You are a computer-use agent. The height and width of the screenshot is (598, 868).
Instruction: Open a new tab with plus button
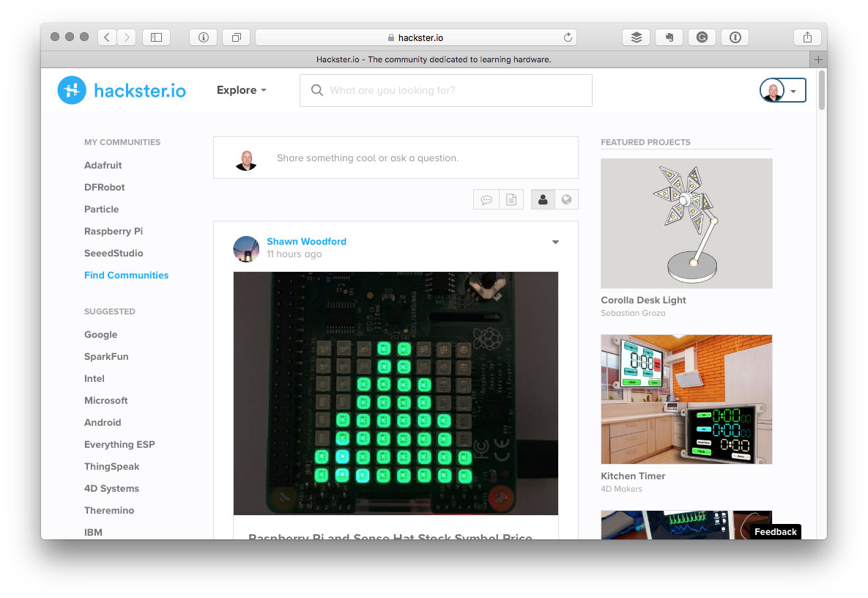(x=818, y=59)
